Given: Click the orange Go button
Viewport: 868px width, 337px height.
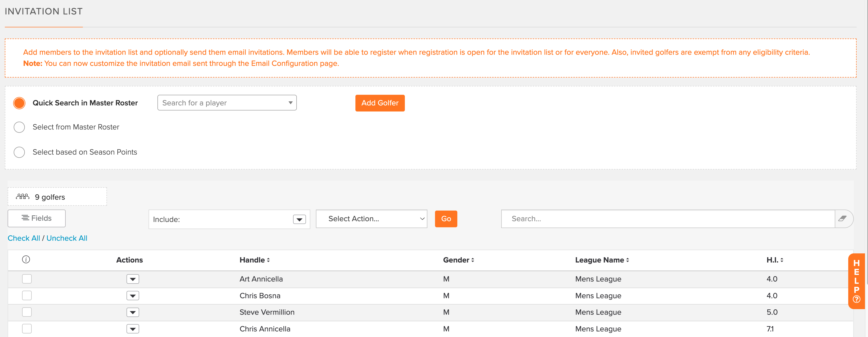Looking at the screenshot, I should tap(446, 219).
